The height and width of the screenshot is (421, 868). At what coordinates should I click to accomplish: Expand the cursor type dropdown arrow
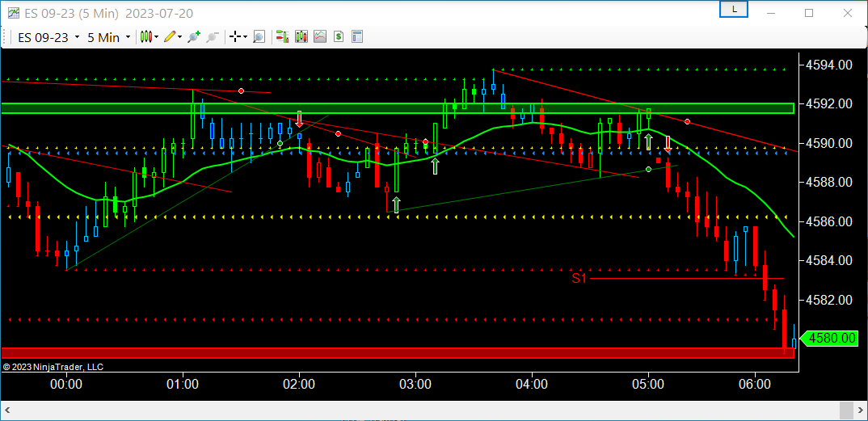(x=245, y=37)
